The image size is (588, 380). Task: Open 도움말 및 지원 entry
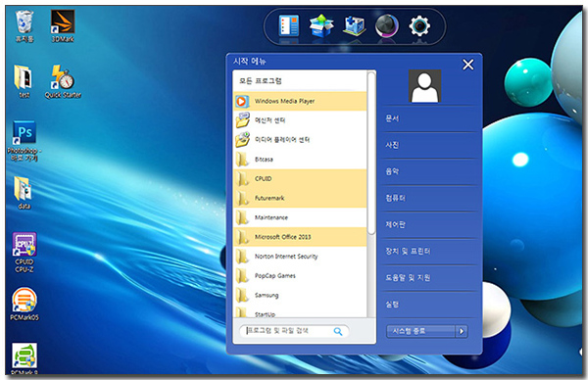click(429, 278)
